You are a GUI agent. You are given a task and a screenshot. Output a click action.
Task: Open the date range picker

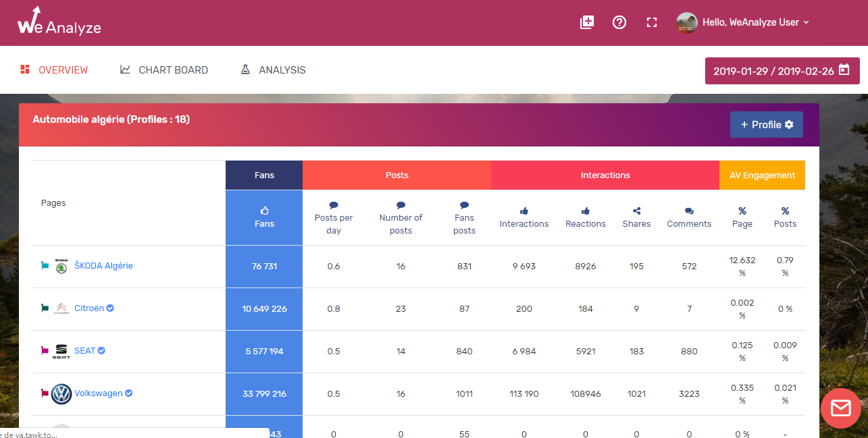(782, 71)
